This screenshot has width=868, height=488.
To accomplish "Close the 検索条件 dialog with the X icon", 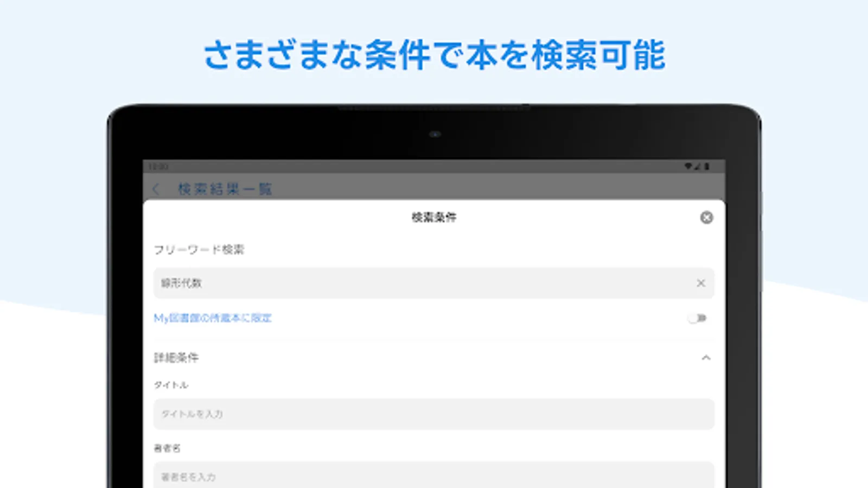I will point(706,217).
